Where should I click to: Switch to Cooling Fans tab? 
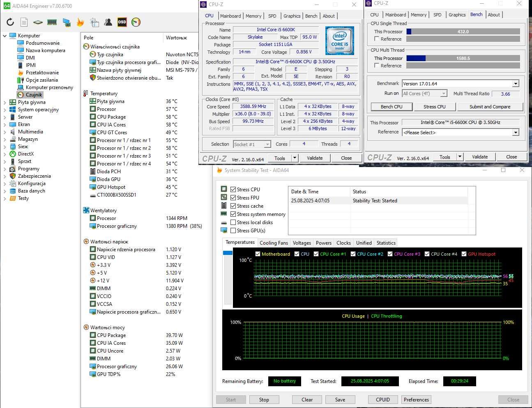[274, 243]
